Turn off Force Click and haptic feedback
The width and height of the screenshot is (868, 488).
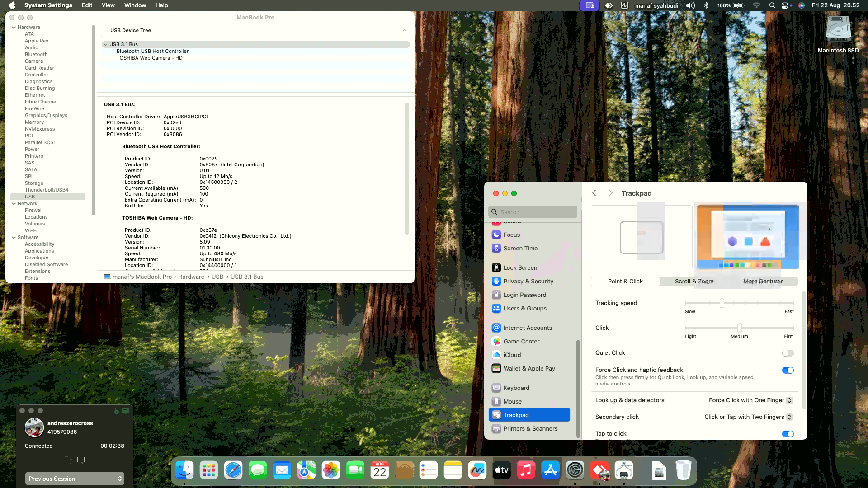pos(788,370)
